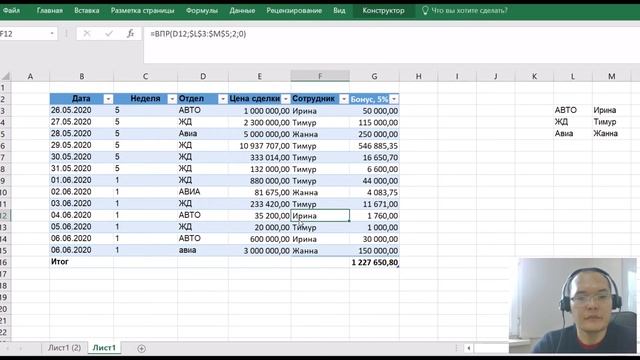This screenshot has width=640, height=360.
Task: Add a new sheet with plus icon
Action: [141, 348]
